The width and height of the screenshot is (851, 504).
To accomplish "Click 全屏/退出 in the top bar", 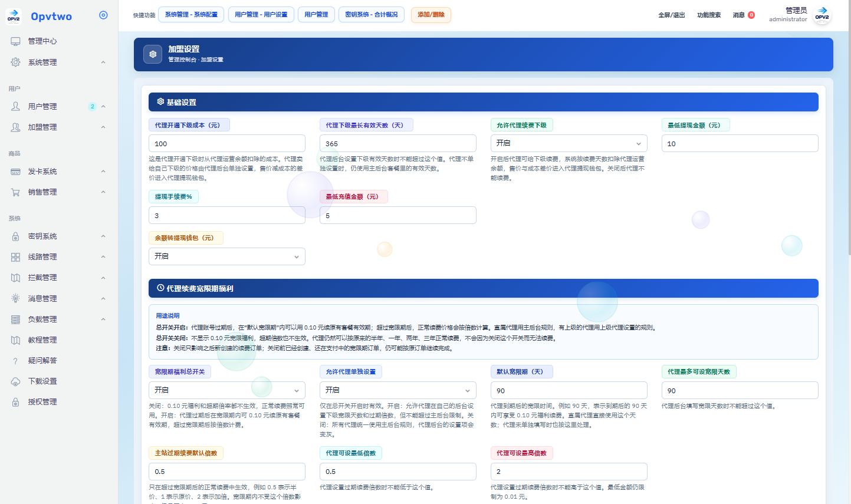I will 672,15.
